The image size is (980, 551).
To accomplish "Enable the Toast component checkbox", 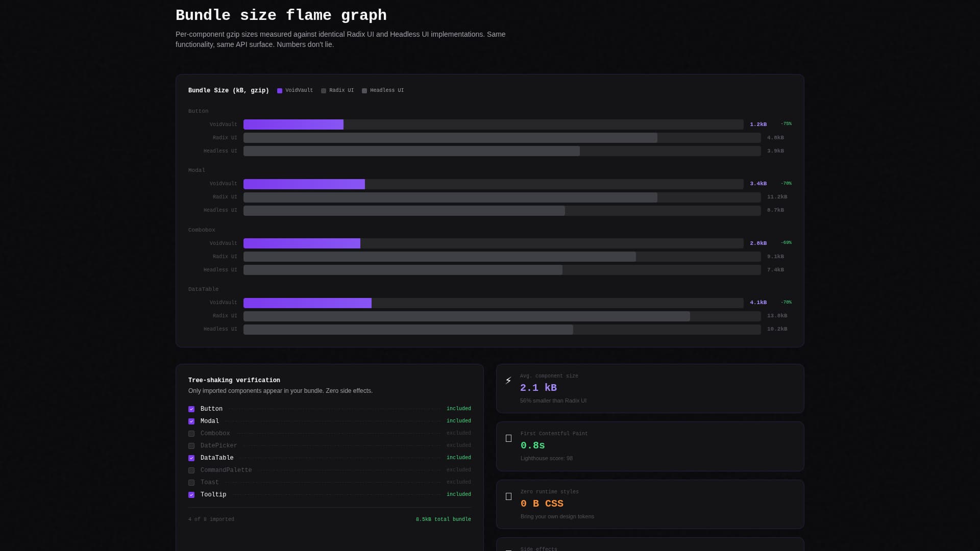I will [191, 483].
